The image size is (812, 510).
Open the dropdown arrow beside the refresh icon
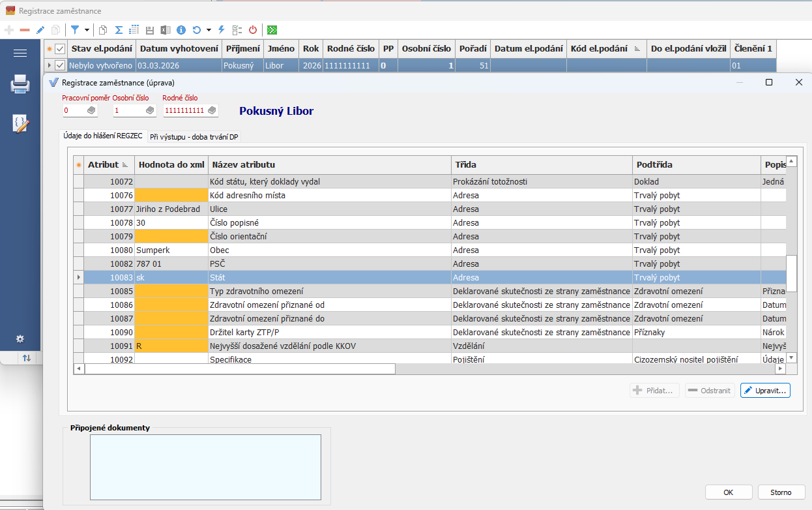[209, 30]
